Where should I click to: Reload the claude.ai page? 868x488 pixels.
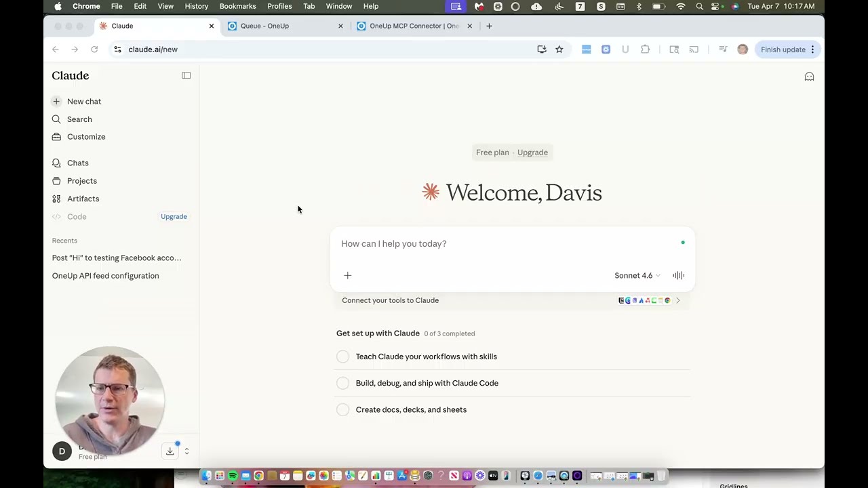click(94, 49)
